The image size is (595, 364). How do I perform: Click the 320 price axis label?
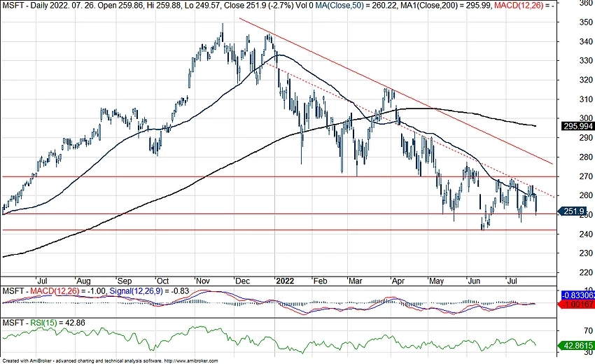[586, 80]
